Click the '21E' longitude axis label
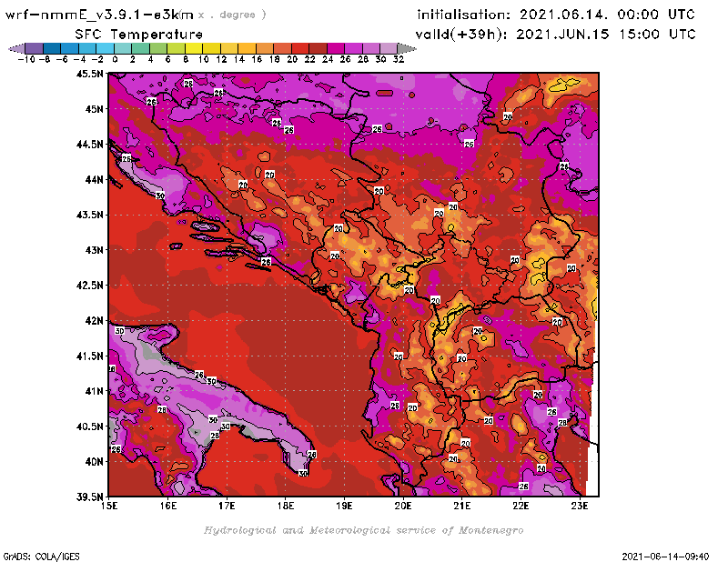 pyautogui.click(x=462, y=506)
